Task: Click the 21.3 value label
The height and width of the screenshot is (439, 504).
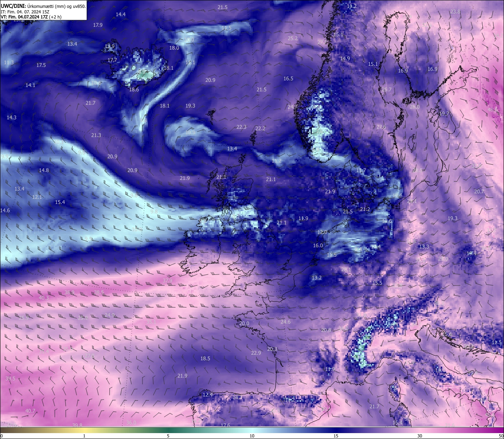Action: (96, 135)
